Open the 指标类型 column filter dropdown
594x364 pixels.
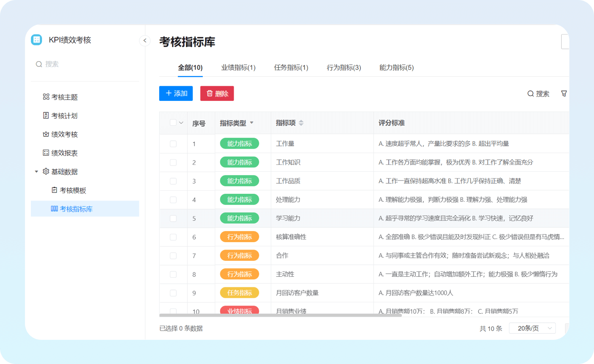click(251, 123)
